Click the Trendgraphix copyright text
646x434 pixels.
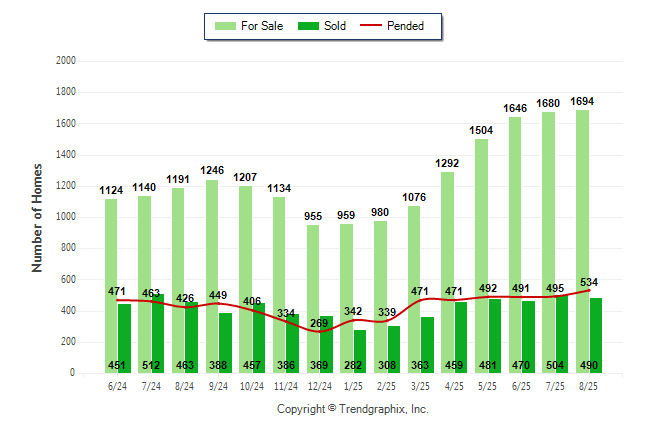(x=352, y=410)
